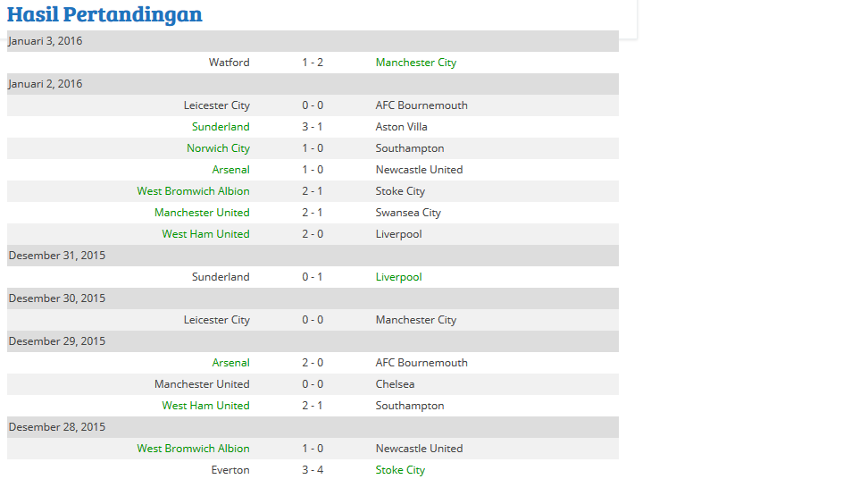Image resolution: width=868 pixels, height=479 pixels.
Task: Select the Desember 28, 2015 date header
Action: (313, 427)
